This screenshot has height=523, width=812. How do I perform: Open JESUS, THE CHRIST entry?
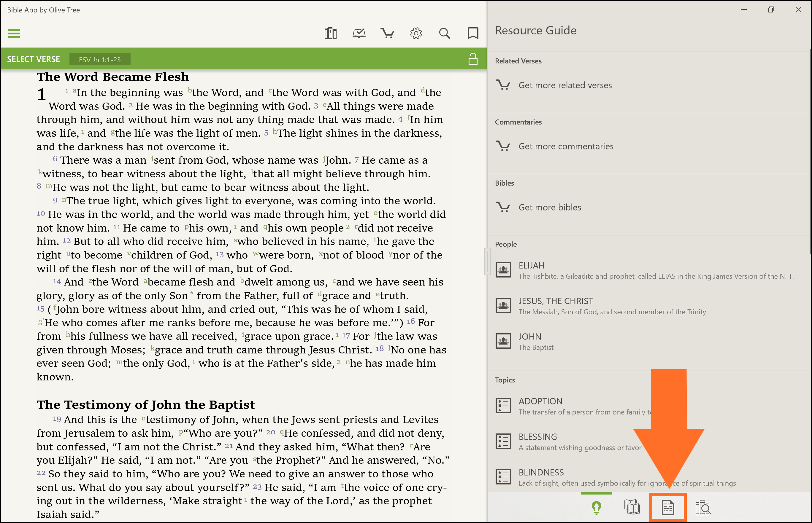point(555,301)
